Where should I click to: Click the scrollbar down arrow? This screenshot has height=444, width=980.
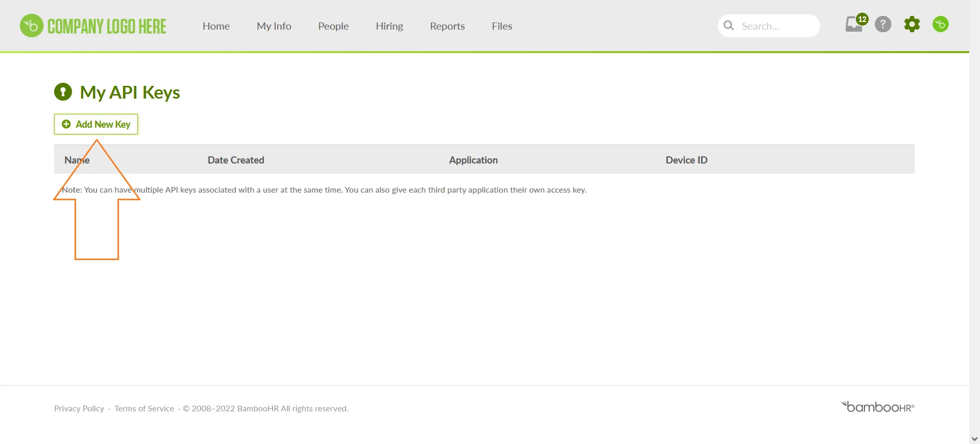pyautogui.click(x=974, y=439)
